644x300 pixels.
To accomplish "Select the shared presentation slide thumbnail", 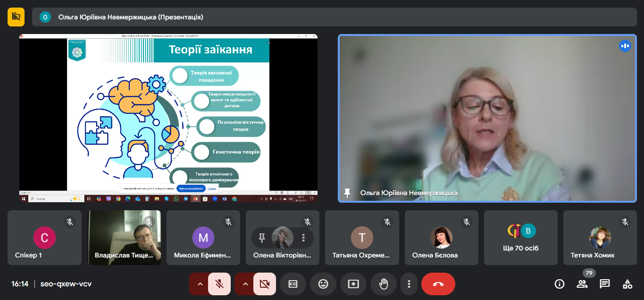I will click(168, 118).
